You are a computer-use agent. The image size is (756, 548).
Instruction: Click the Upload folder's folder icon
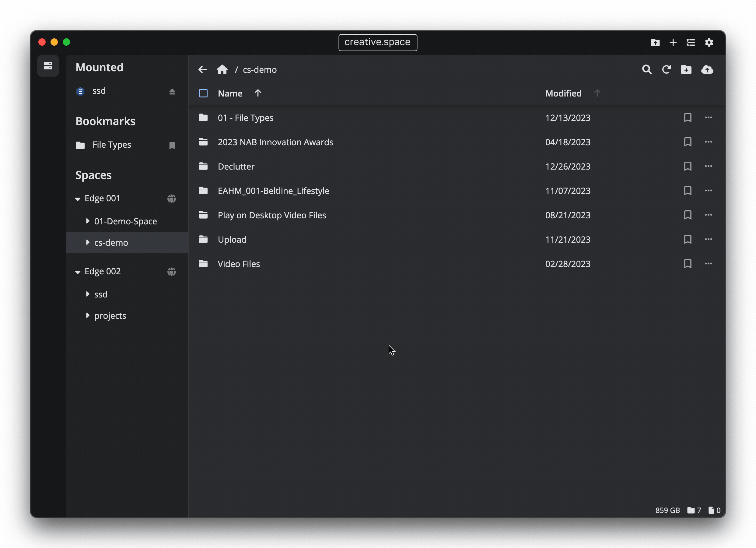pos(203,239)
